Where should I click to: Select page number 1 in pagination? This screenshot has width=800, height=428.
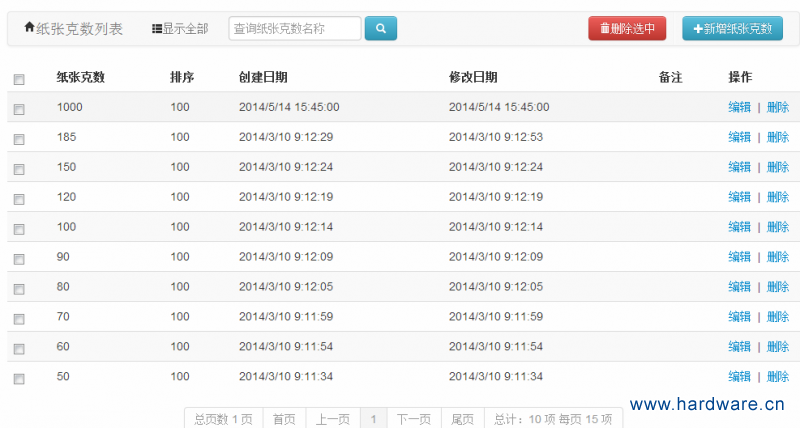click(x=373, y=419)
